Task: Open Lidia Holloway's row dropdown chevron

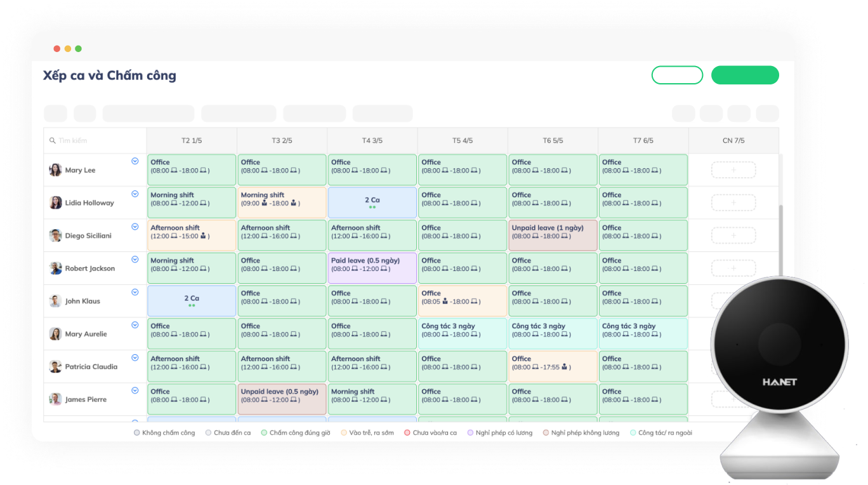Action: point(135,194)
